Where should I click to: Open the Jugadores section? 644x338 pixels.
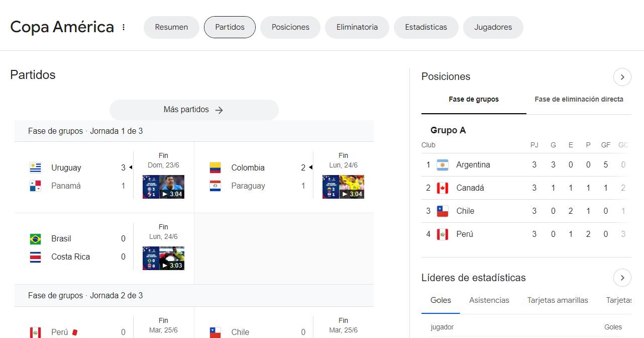coord(493,27)
